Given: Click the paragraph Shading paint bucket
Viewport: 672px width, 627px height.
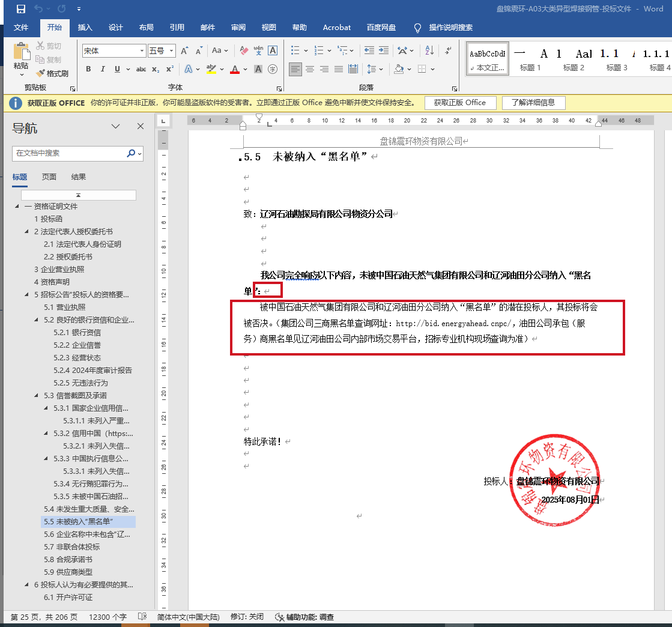Looking at the screenshot, I should (x=399, y=69).
